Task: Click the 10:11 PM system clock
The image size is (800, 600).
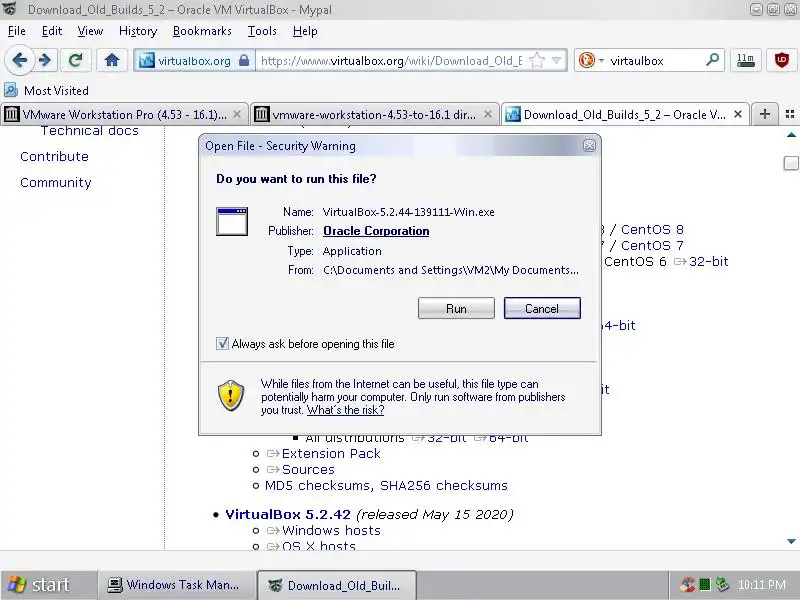Action: coord(762,585)
